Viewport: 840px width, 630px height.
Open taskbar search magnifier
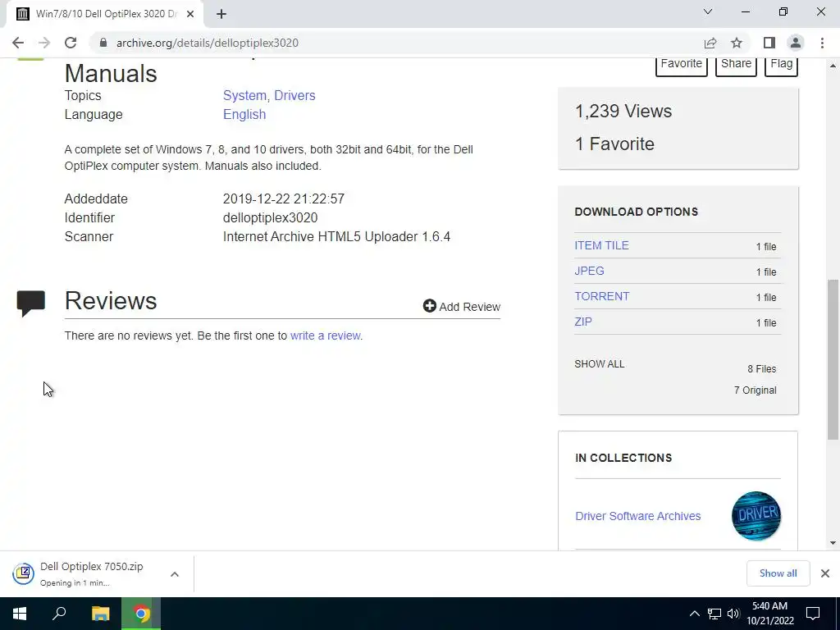pos(59,614)
